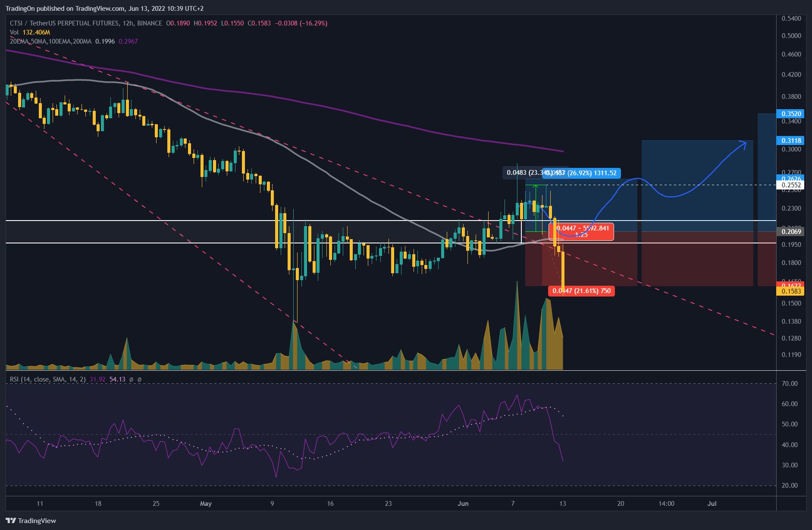
Task: Click the 25 date label on the time axis
Action: [x=156, y=504]
